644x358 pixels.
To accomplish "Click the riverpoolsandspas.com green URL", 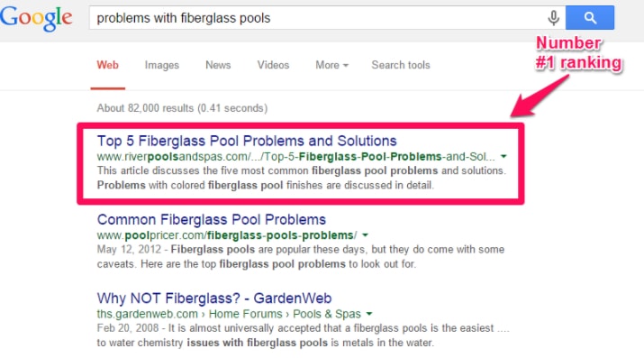I will 295,157.
